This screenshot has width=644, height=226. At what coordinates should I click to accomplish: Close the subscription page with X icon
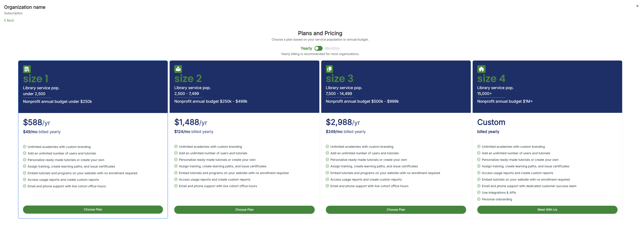coord(637,6)
